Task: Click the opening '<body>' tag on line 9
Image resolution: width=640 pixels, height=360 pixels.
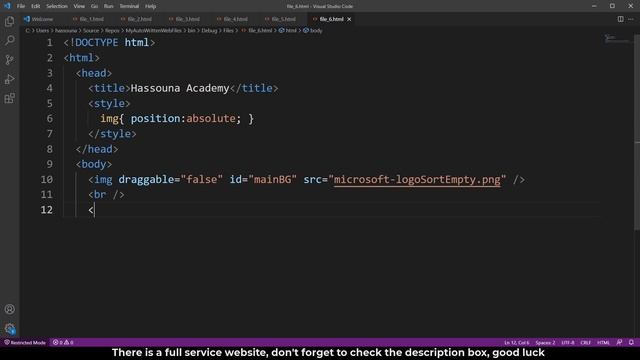Action: click(94, 164)
